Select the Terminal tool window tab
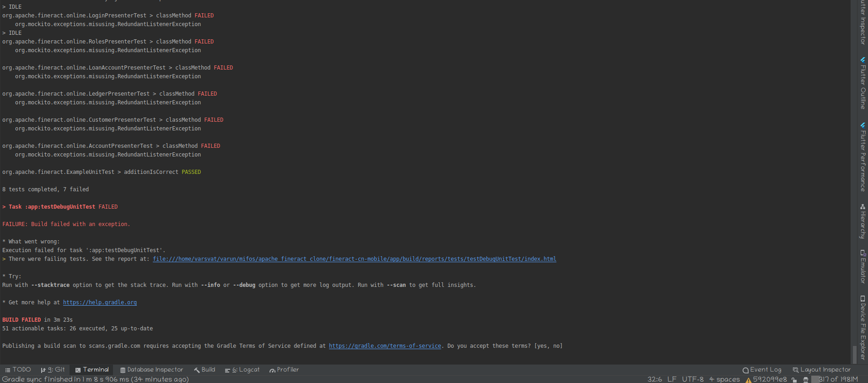Viewport: 868px width, 383px height. coord(92,370)
